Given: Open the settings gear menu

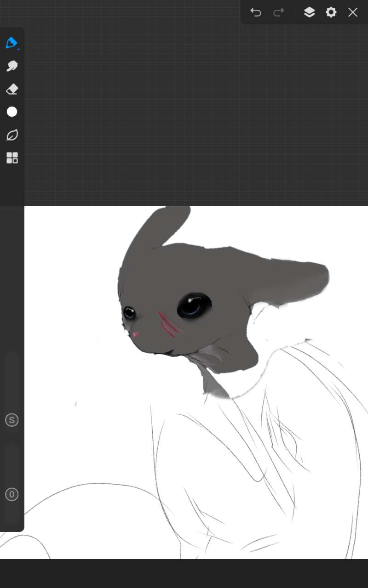Looking at the screenshot, I should (331, 12).
